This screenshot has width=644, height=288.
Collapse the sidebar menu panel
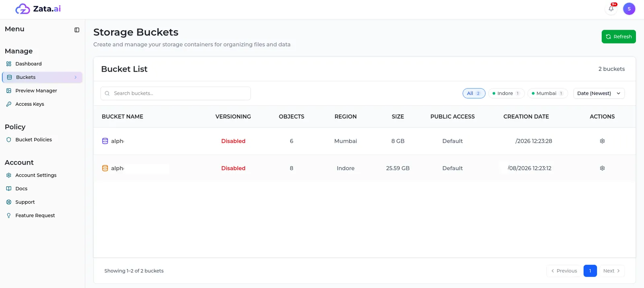(x=77, y=30)
